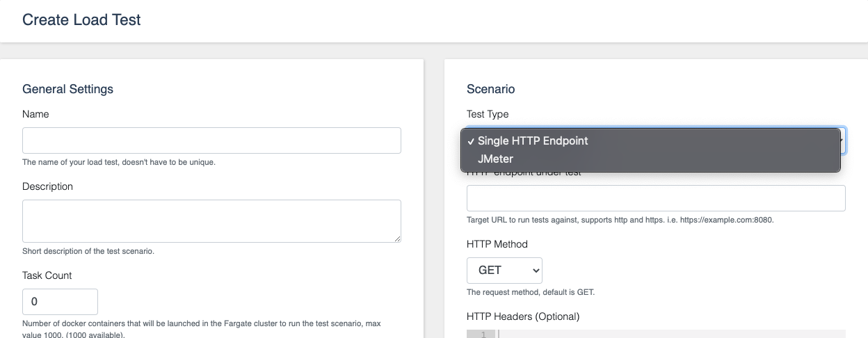This screenshot has height=338, width=868.
Task: Open the HTTP Method GET dropdown
Action: click(x=504, y=271)
